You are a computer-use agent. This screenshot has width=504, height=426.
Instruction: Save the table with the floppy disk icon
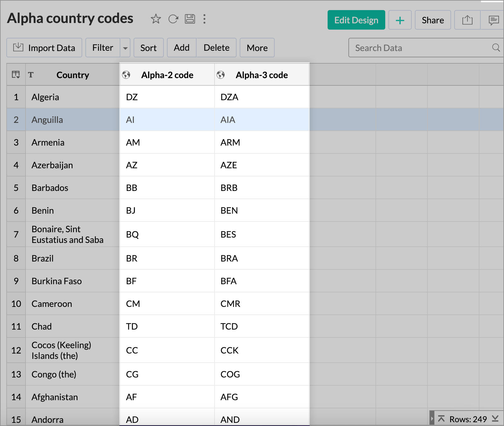[190, 19]
